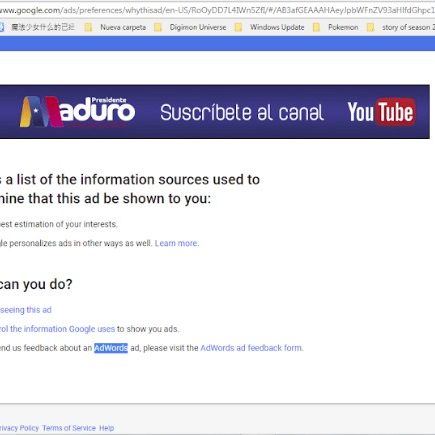The height and width of the screenshot is (435, 435).
Task: Open the story of season bookmark folder
Action: [x=400, y=27]
